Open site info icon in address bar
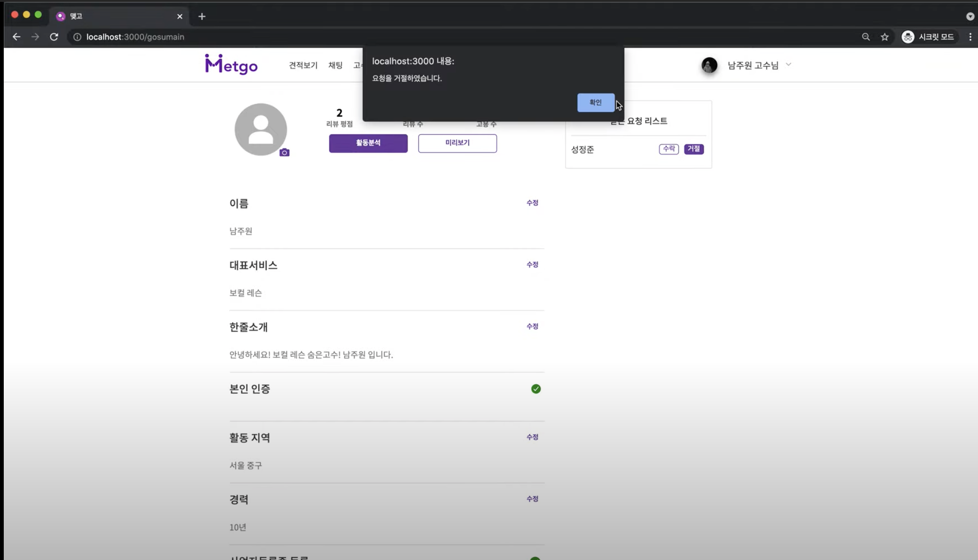Viewport: 978px width, 560px height. 77,37
